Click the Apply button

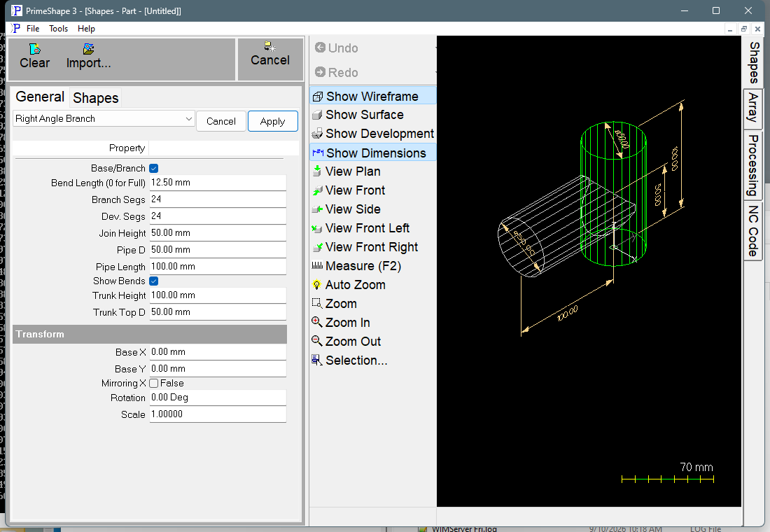coord(272,121)
